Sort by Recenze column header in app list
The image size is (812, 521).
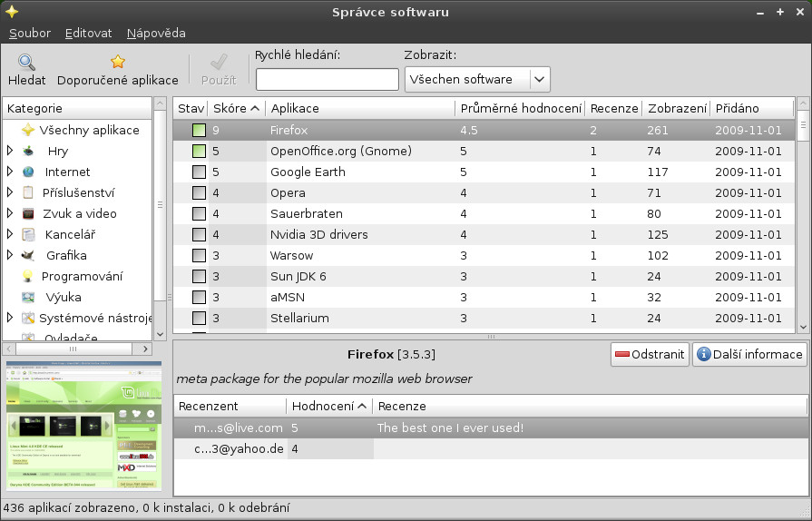613,108
